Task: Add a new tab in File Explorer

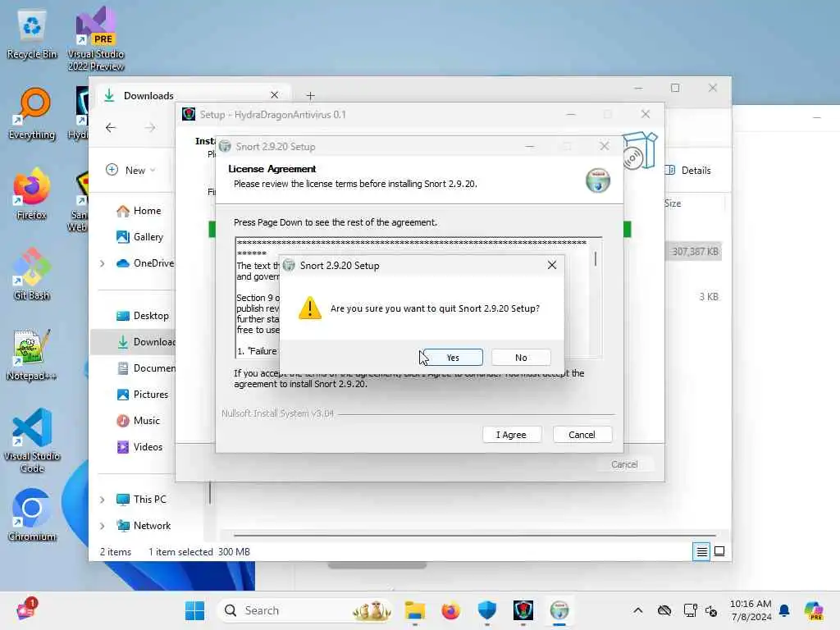Action: 310,95
